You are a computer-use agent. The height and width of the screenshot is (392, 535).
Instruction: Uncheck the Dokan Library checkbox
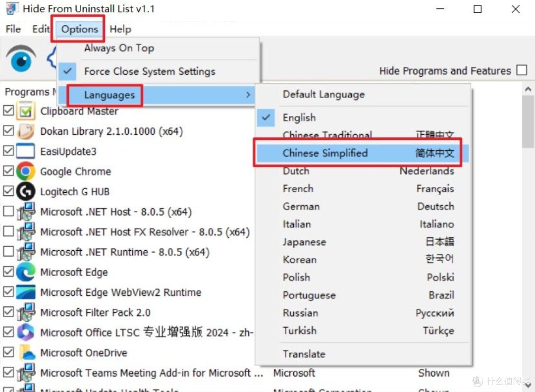coord(8,130)
